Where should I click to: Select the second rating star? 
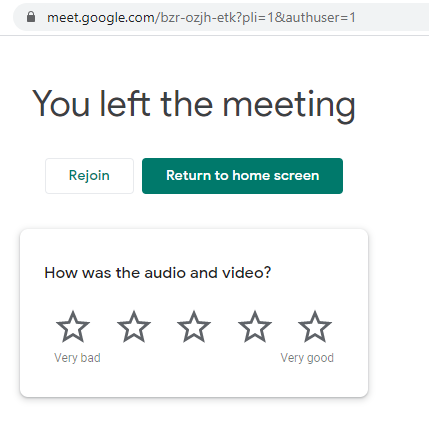[134, 327]
